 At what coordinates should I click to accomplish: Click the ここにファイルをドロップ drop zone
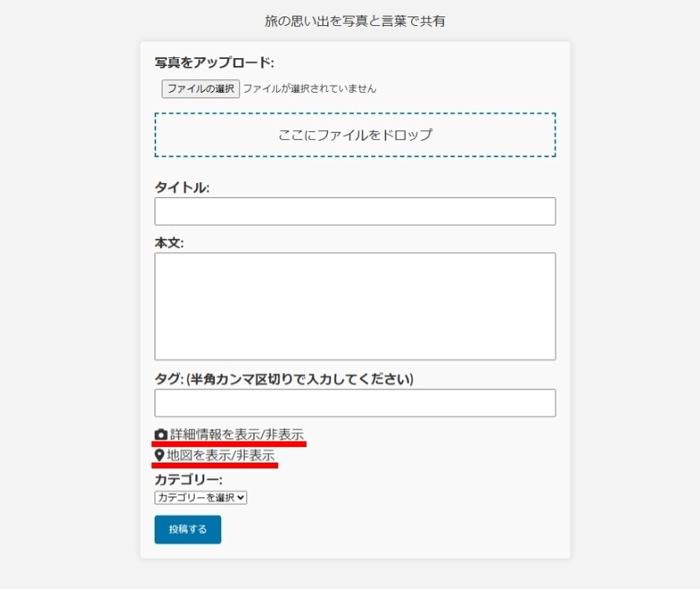pos(355,135)
